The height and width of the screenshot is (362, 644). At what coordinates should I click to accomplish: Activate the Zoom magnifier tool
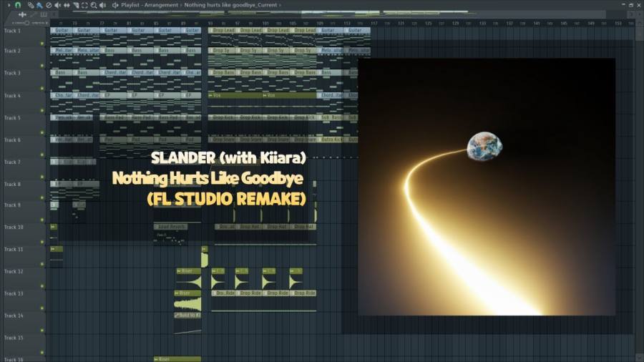[x=94, y=5]
